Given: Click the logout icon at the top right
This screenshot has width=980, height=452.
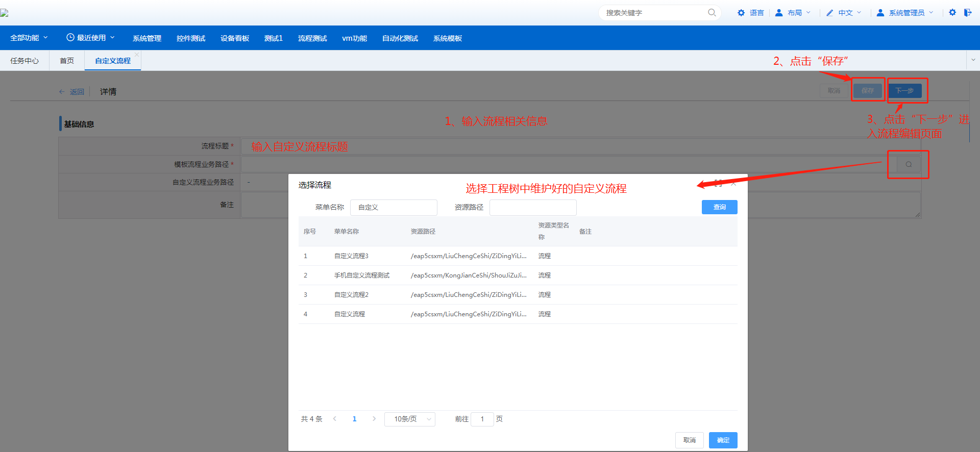Looking at the screenshot, I should pyautogui.click(x=967, y=13).
